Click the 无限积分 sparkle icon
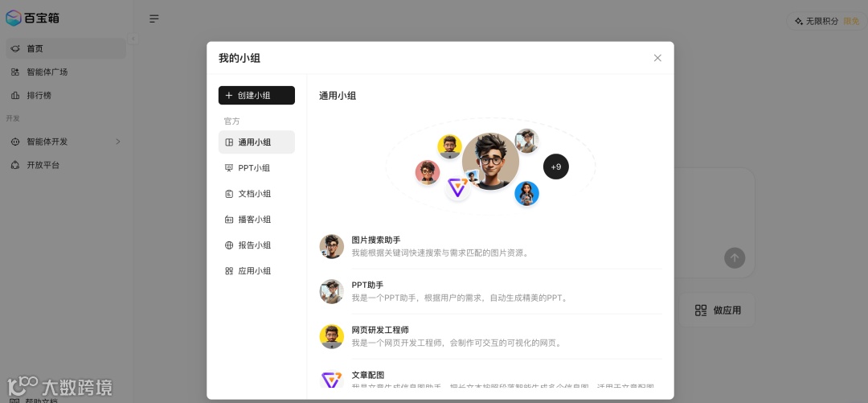The width and height of the screenshot is (868, 403). click(798, 21)
